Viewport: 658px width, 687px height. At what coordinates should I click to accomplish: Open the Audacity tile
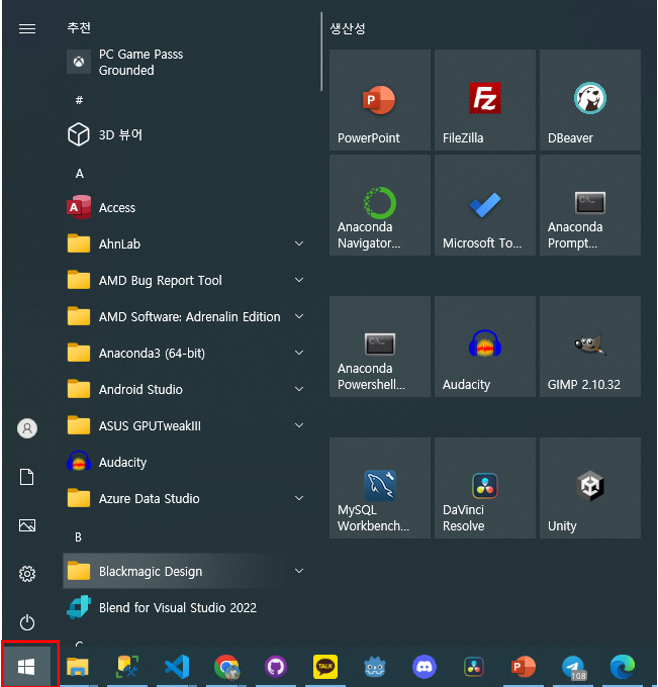485,347
